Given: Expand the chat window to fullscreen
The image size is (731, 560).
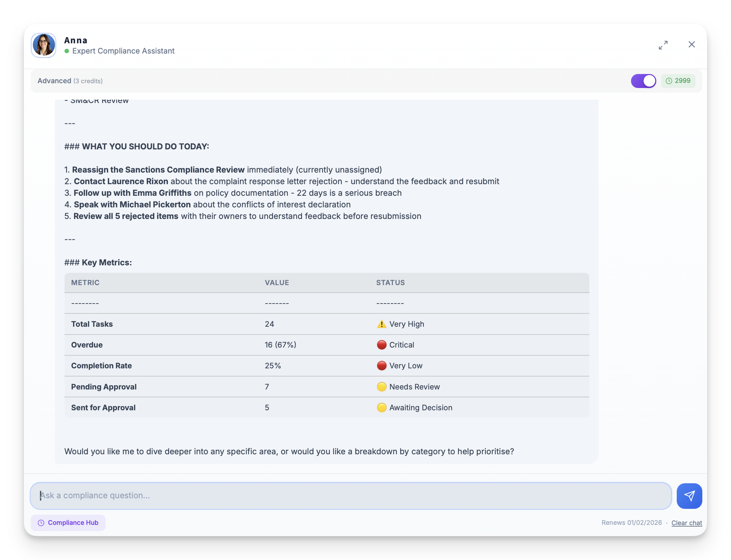Looking at the screenshot, I should pos(663,45).
